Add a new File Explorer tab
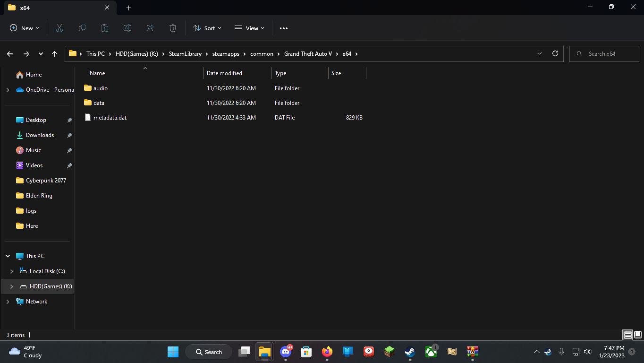644x363 pixels. coord(129,8)
